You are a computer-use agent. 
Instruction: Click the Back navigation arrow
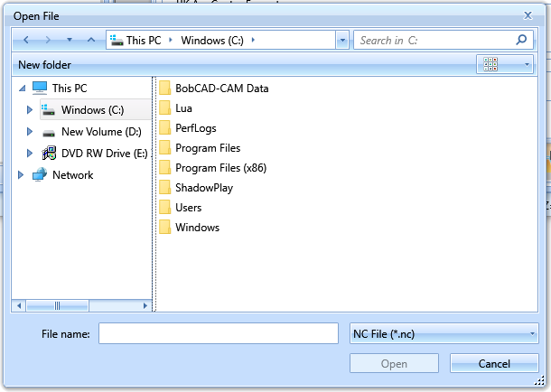pos(26,41)
